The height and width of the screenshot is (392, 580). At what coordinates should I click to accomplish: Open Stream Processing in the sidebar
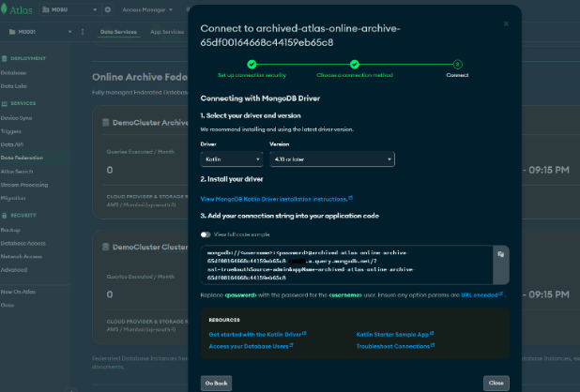pos(24,185)
